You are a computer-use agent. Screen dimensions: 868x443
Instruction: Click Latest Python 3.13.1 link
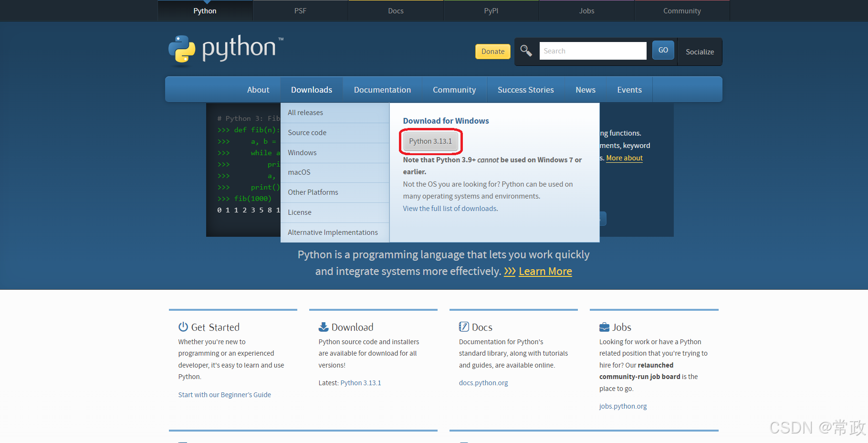pyautogui.click(x=361, y=383)
